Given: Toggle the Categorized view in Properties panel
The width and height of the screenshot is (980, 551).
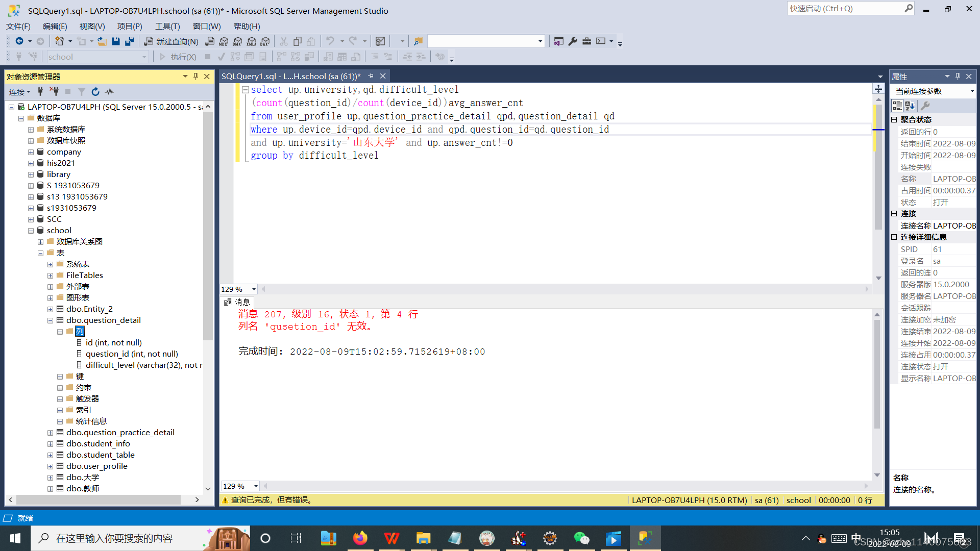Looking at the screenshot, I should coord(897,106).
